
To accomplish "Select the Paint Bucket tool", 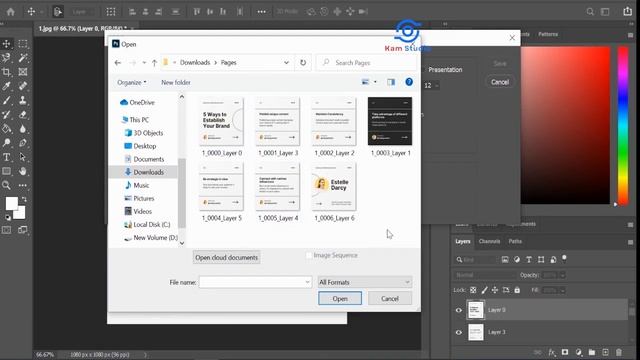I will pyautogui.click(x=7, y=129).
